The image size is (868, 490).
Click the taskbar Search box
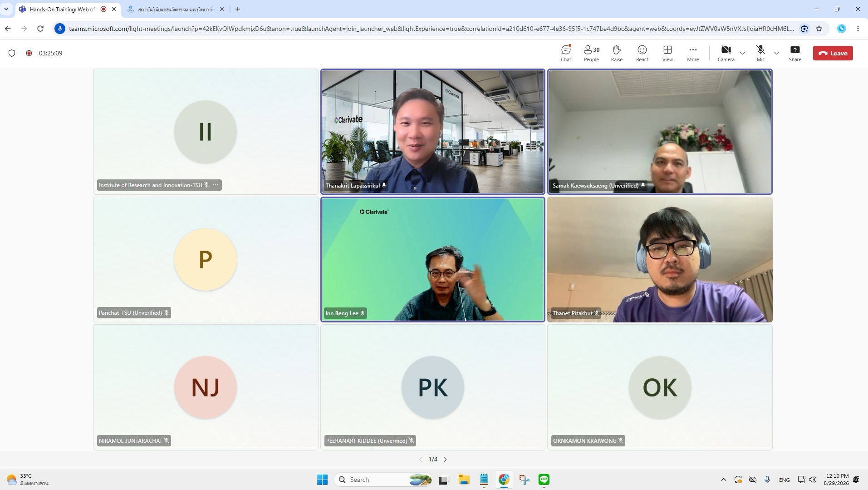coord(384,480)
